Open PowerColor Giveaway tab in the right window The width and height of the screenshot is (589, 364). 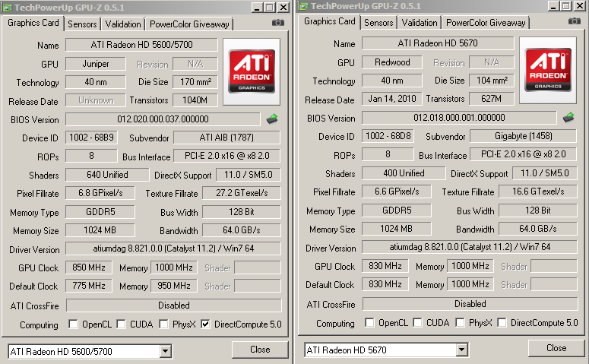(486, 23)
